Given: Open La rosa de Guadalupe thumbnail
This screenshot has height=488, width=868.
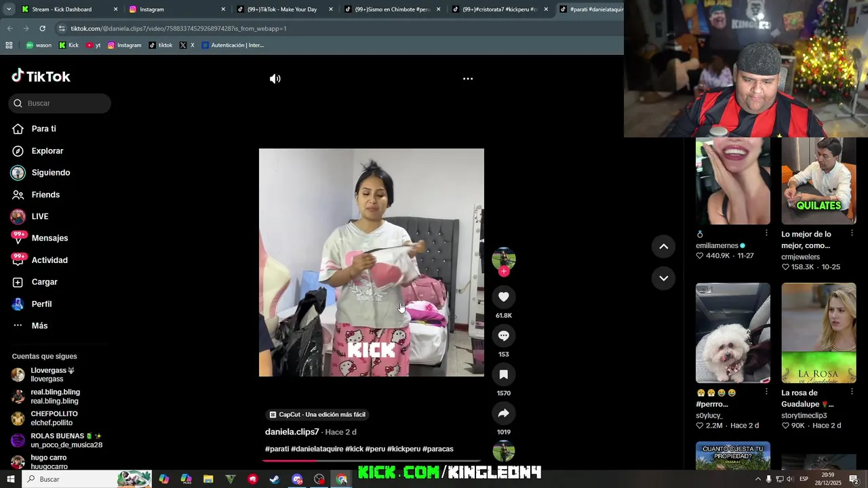Looking at the screenshot, I should pyautogui.click(x=818, y=333).
